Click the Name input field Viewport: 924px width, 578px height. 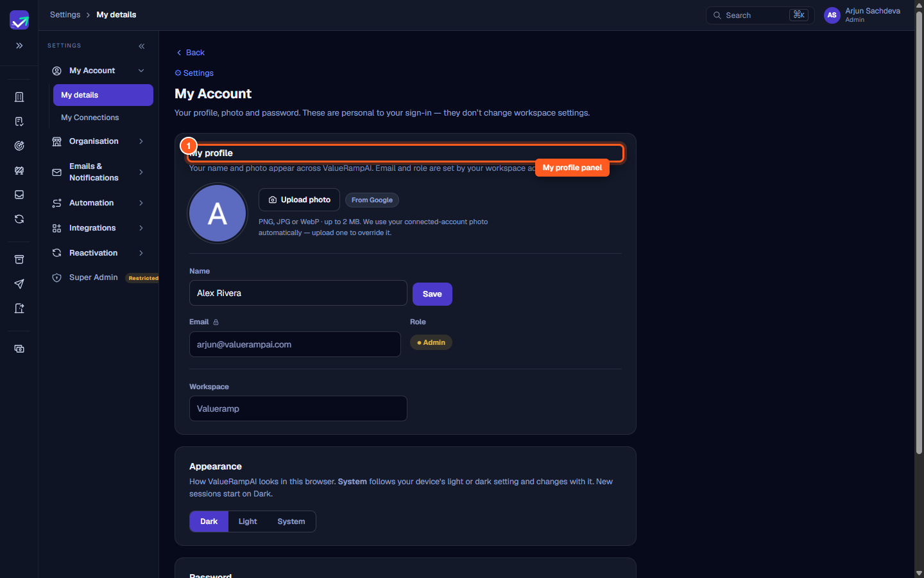(298, 293)
